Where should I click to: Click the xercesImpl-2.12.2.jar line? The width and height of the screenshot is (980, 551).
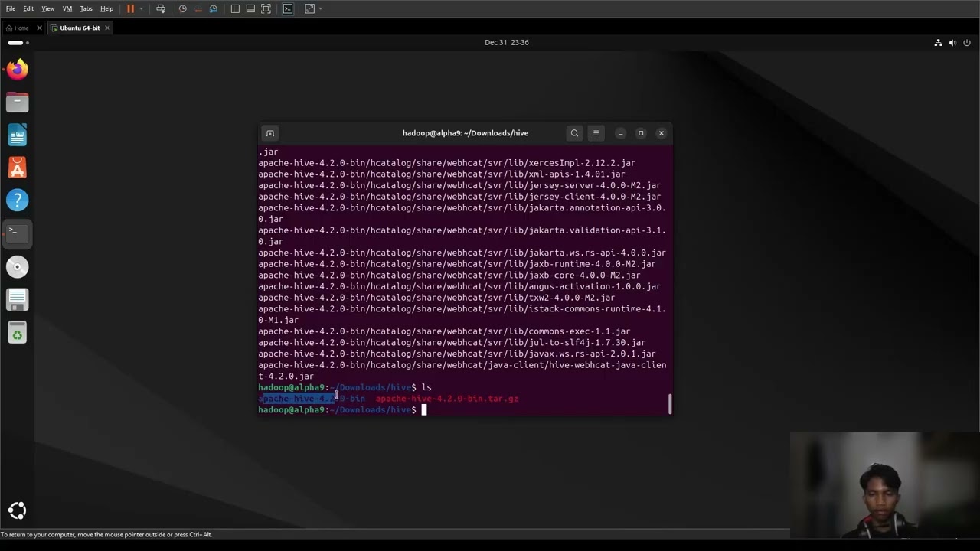[x=446, y=163]
